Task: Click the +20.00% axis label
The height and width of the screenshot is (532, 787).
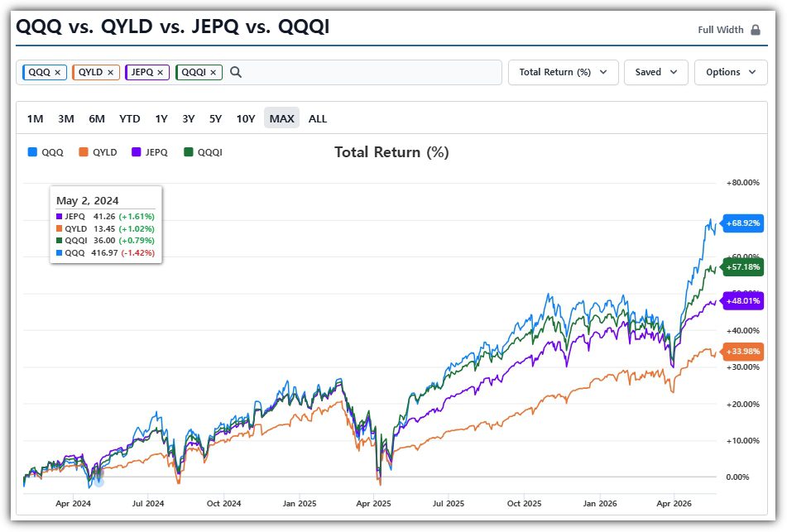Action: coord(743,404)
